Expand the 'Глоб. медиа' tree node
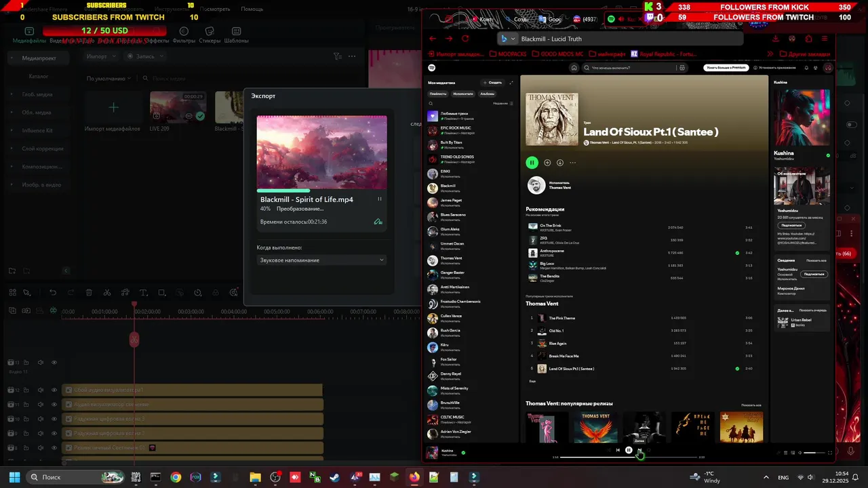 tap(11, 94)
